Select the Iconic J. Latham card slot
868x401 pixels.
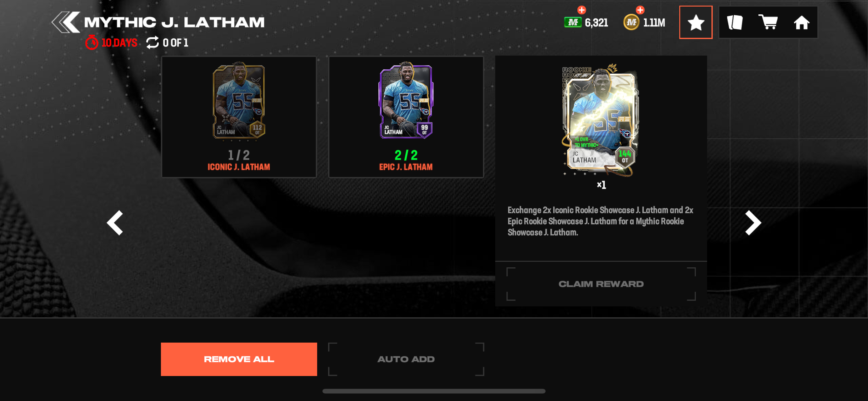(239, 117)
